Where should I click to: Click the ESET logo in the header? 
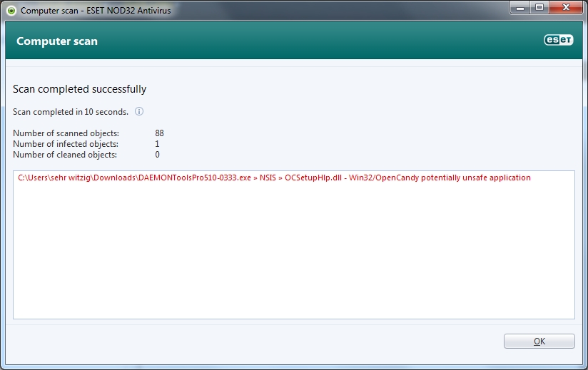pos(559,41)
